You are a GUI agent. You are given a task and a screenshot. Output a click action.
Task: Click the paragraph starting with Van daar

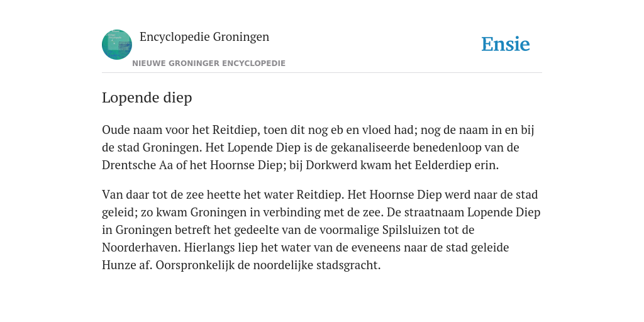(x=321, y=230)
